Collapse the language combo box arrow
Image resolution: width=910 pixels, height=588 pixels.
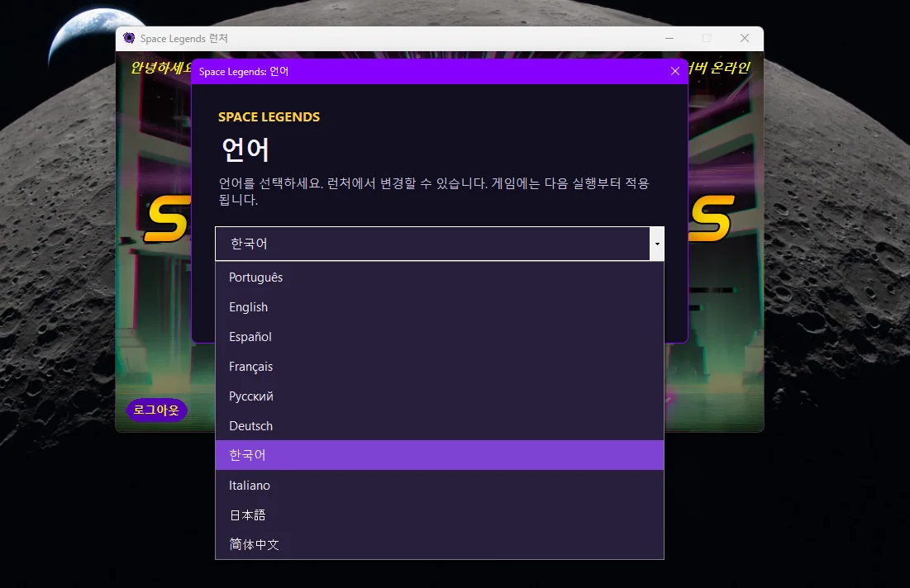(x=657, y=244)
